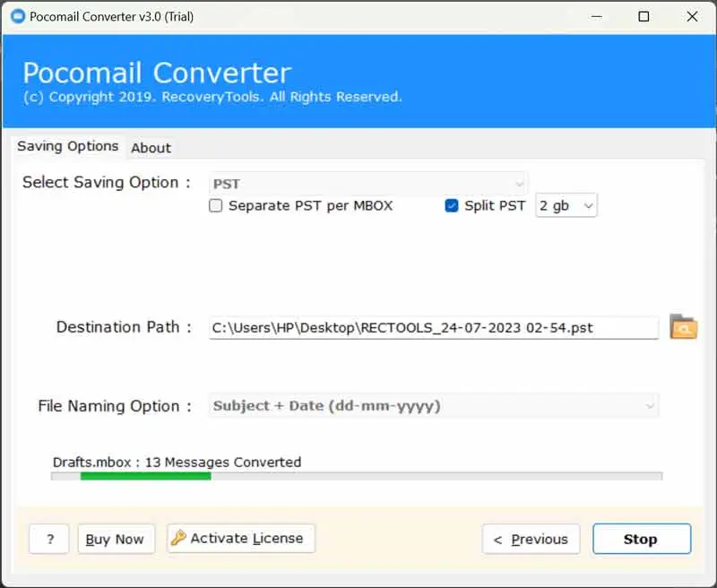Click the Drafts.mbox messages converted status text
Image resolution: width=717 pixels, height=588 pixels.
pyautogui.click(x=177, y=463)
